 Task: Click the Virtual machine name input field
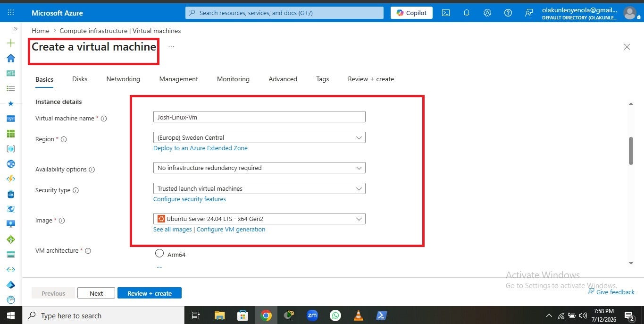(x=259, y=117)
